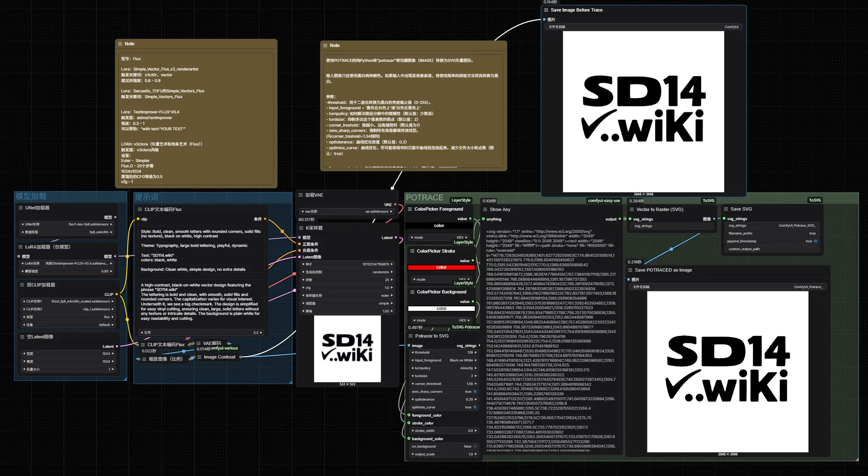Click the black foreground color swatch
Viewport: 868px width, 476px height.
click(x=439, y=225)
